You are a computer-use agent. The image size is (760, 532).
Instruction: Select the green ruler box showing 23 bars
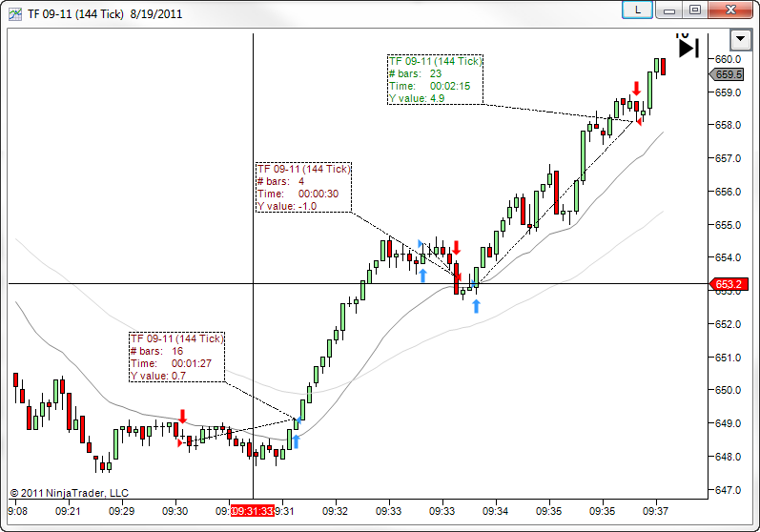pos(435,79)
